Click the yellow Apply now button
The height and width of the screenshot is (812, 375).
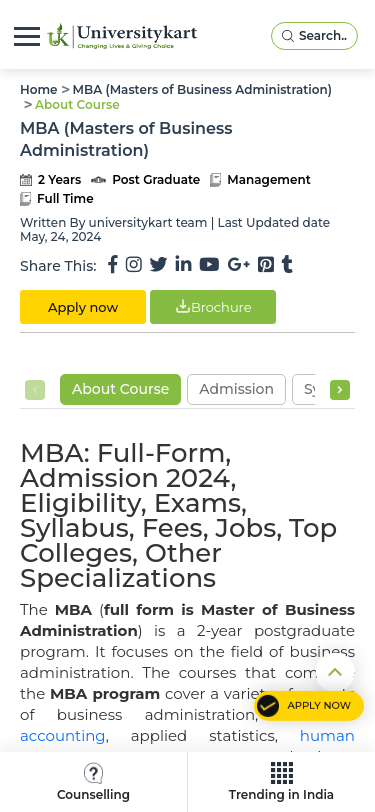(x=83, y=307)
